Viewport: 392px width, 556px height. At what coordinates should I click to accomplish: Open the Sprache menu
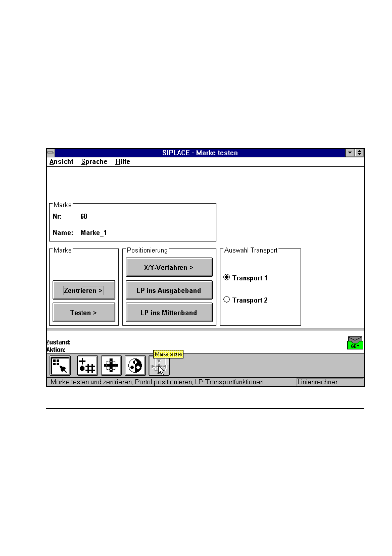click(x=94, y=162)
